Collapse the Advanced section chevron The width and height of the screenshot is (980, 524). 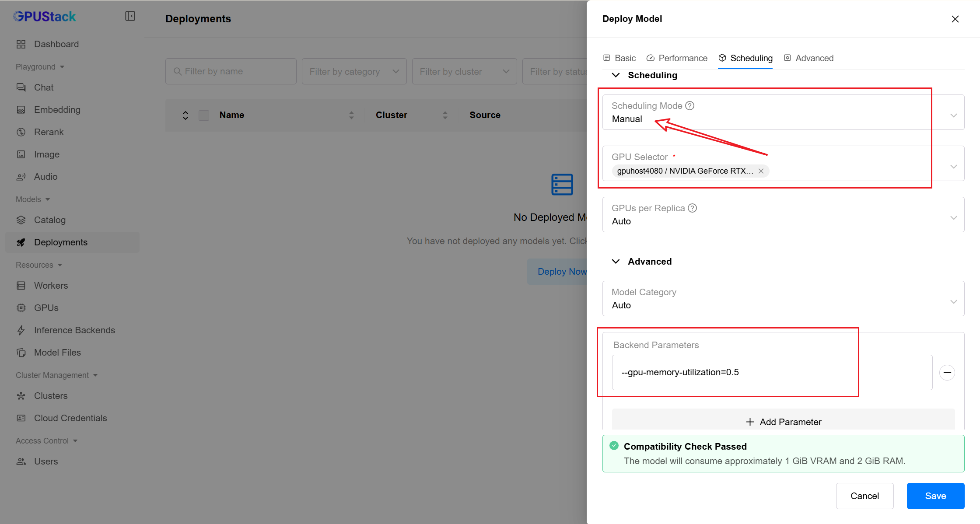point(616,262)
